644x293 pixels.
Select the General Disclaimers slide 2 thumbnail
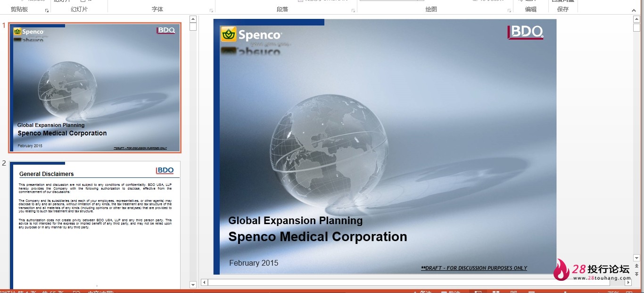(95, 224)
